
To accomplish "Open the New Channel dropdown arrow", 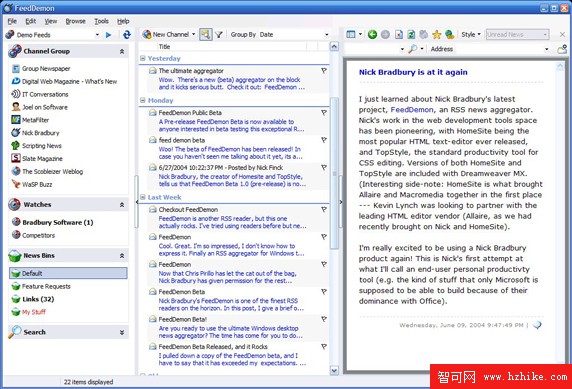I will point(194,35).
